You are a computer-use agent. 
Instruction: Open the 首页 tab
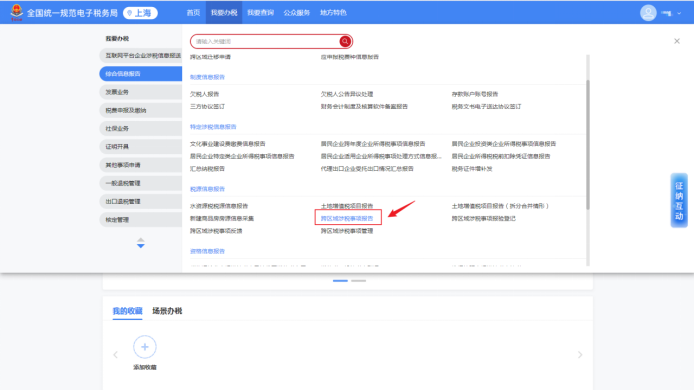[x=193, y=12]
